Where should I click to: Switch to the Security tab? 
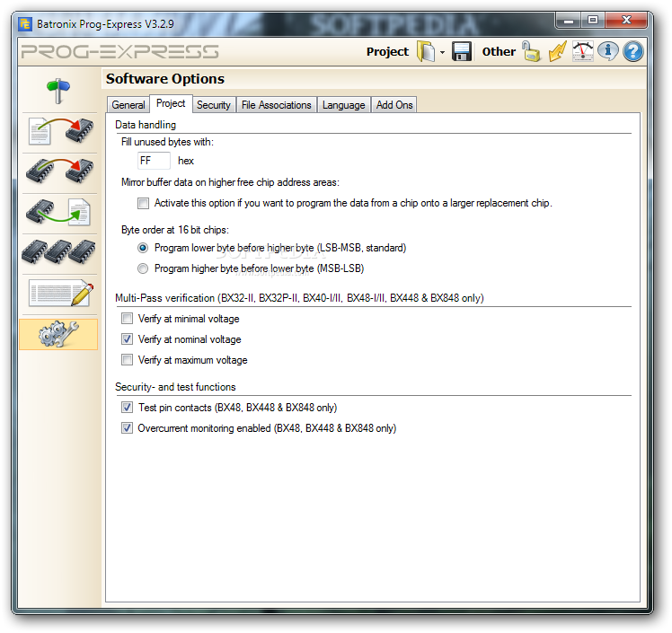214,104
